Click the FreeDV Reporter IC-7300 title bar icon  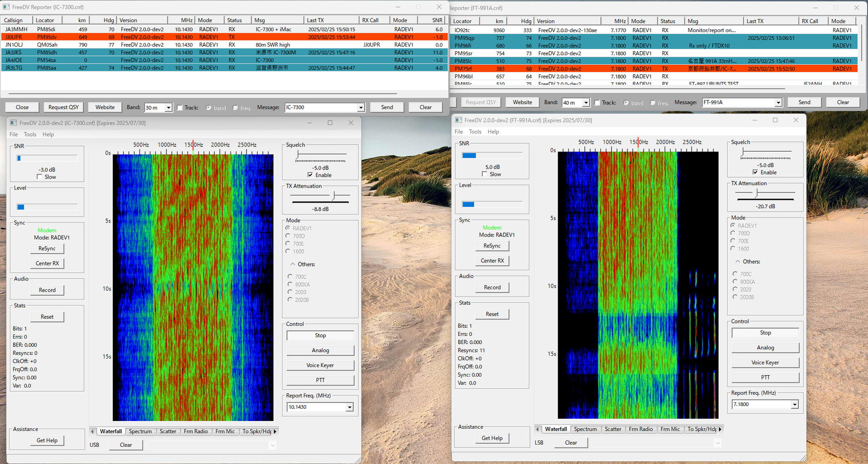coord(6,7)
